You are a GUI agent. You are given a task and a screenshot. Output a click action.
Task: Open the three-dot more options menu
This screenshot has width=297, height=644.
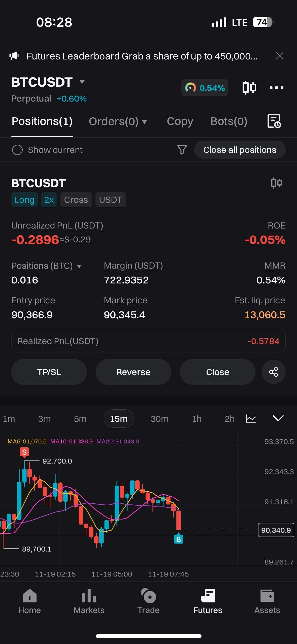click(276, 88)
